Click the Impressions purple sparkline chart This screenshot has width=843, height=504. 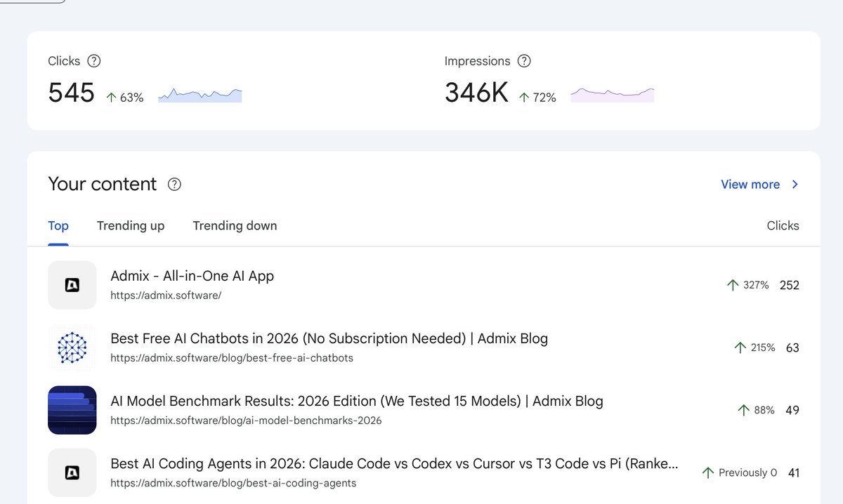(x=613, y=95)
